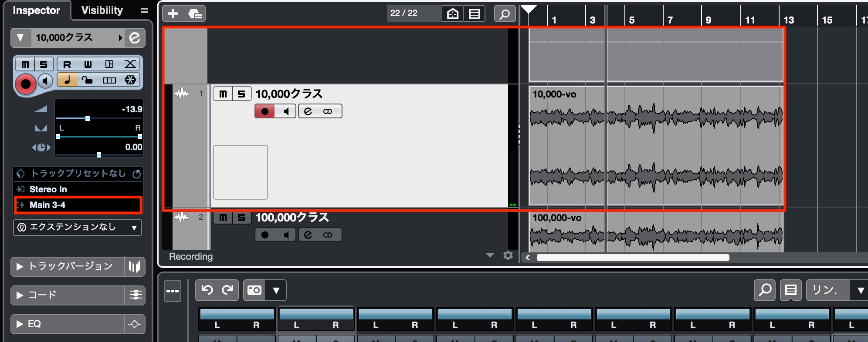
Task: Click the lock track icon in Inspector
Action: click(88, 80)
